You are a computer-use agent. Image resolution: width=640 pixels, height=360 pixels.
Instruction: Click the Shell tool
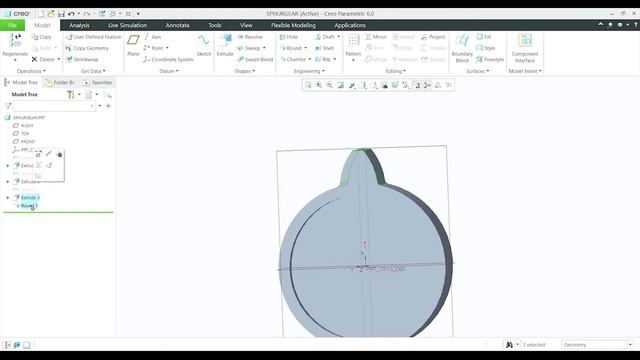[x=324, y=48]
